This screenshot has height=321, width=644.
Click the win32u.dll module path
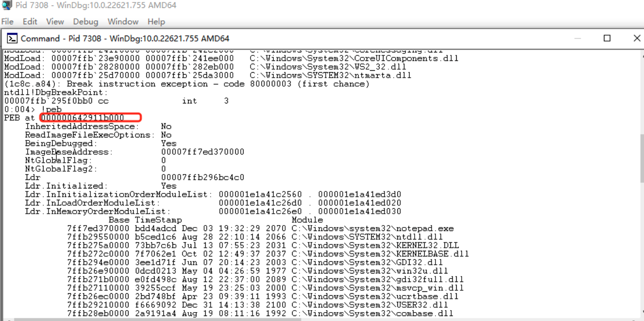coord(370,271)
